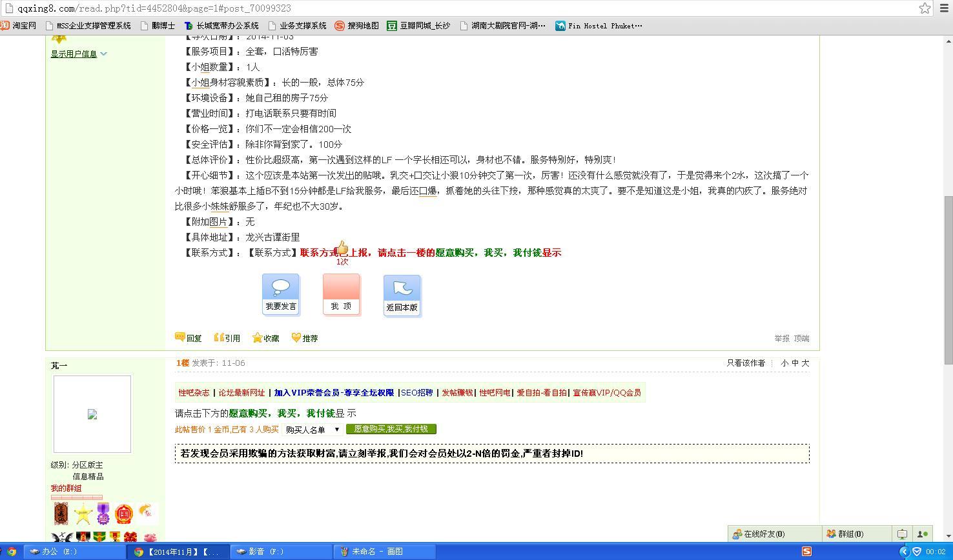
Task: Click the 我 顶 upvote button
Action: pyautogui.click(x=342, y=295)
